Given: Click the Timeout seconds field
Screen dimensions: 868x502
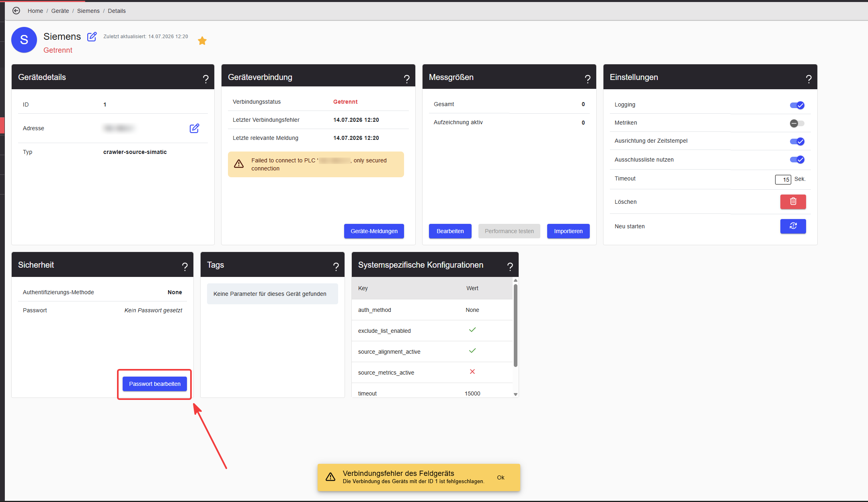Looking at the screenshot, I should pyautogui.click(x=783, y=179).
